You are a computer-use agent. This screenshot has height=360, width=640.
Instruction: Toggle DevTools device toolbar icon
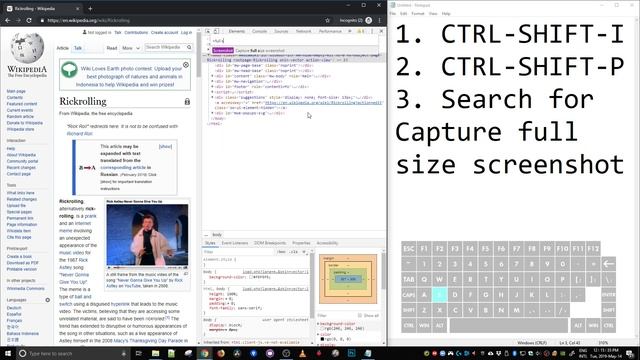tap(216, 31)
